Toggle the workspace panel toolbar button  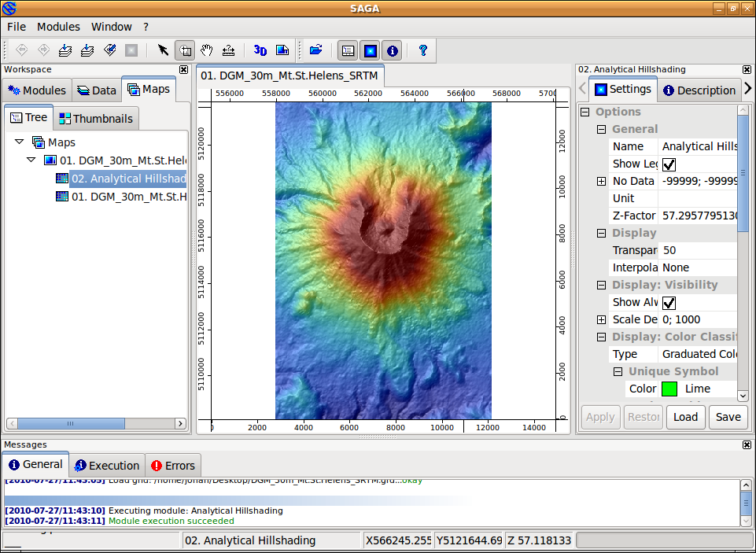pos(348,50)
